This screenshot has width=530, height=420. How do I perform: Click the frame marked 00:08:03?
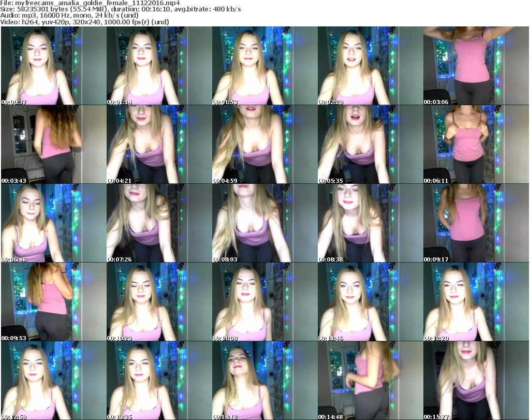click(x=264, y=223)
